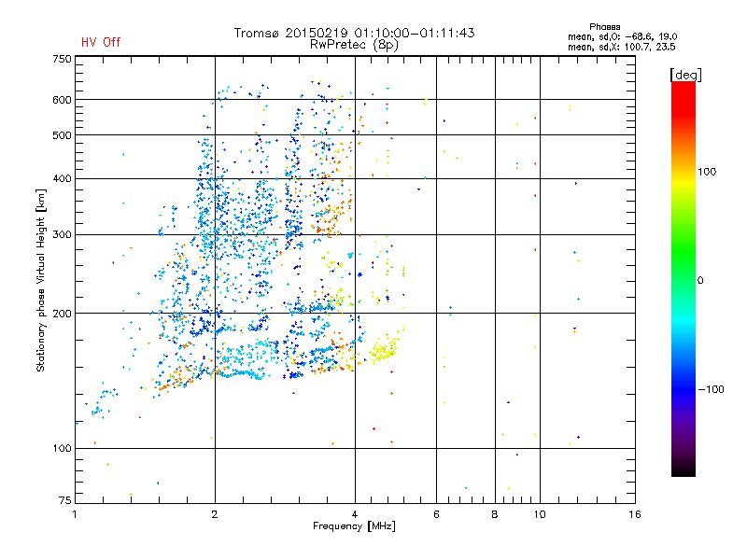Click the '-100' colorbar tick label
The width and height of the screenshot is (747, 560).
pos(712,389)
